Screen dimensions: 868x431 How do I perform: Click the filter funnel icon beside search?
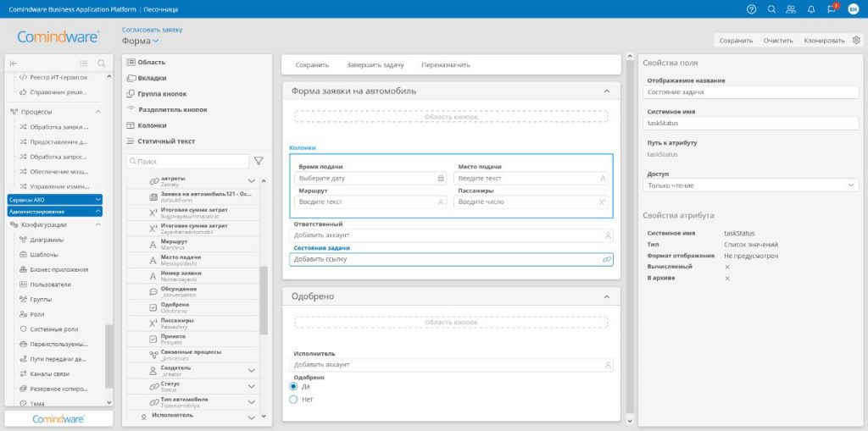pos(259,161)
